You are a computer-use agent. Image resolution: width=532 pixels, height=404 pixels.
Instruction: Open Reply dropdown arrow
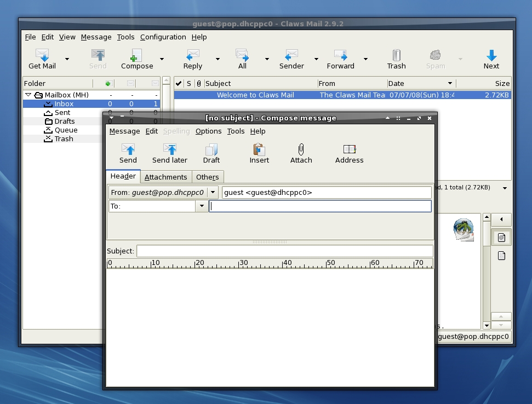pos(218,59)
